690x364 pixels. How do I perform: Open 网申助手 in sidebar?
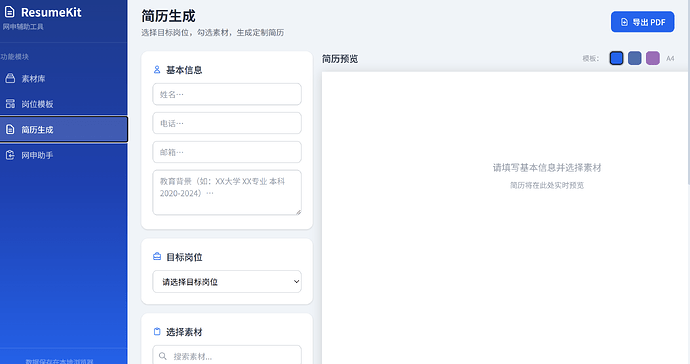click(x=64, y=155)
